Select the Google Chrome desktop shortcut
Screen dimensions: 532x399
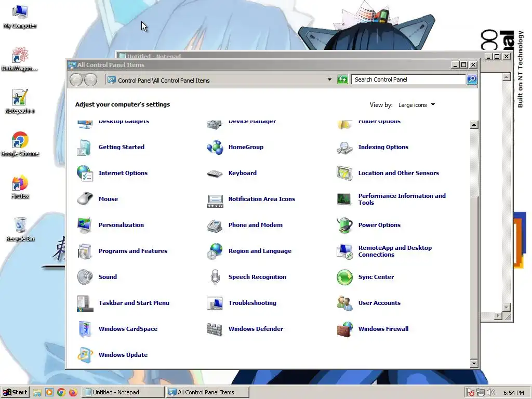(x=20, y=144)
